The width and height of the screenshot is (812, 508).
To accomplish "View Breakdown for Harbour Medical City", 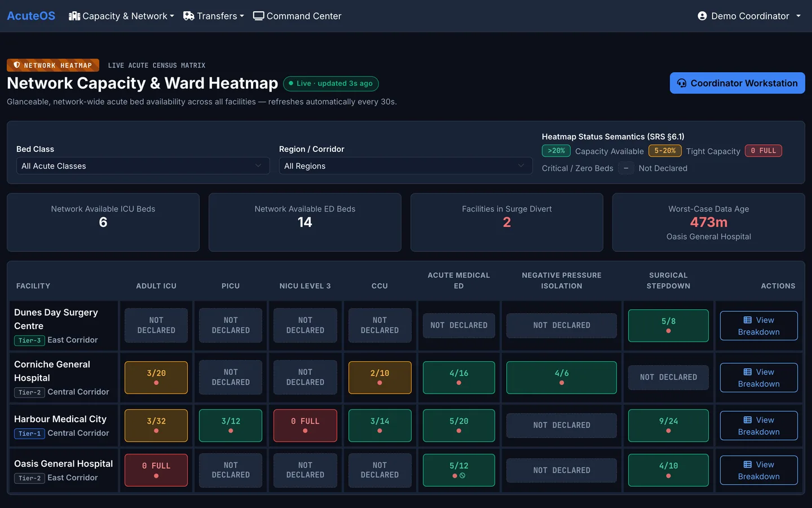I will click(x=758, y=426).
